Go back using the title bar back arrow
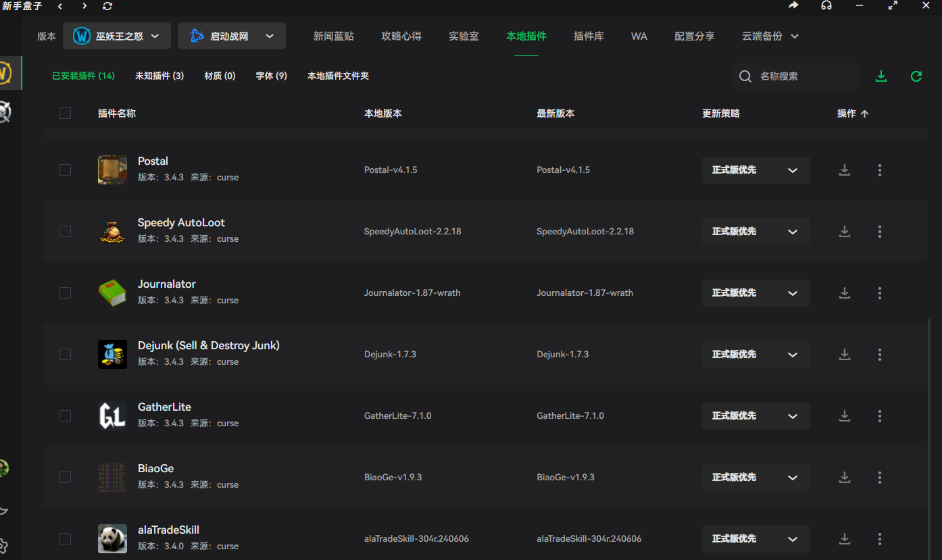This screenshot has width=942, height=560. 60,6
